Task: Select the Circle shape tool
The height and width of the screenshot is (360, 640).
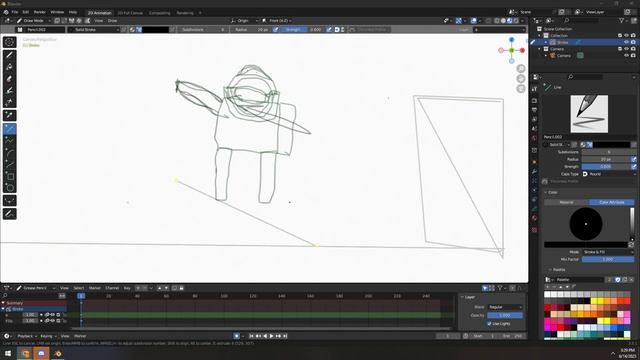Action: (x=9, y=188)
